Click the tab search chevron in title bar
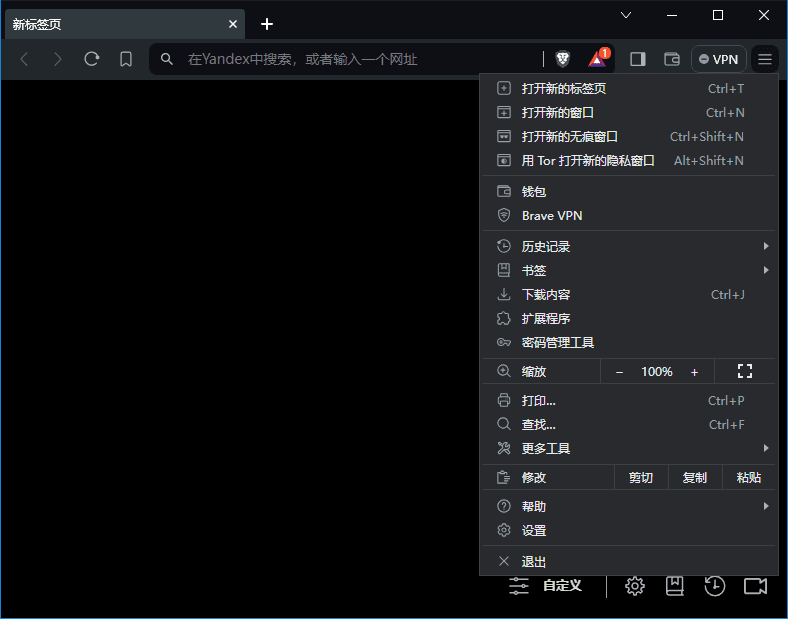The height and width of the screenshot is (619, 788). tap(626, 15)
